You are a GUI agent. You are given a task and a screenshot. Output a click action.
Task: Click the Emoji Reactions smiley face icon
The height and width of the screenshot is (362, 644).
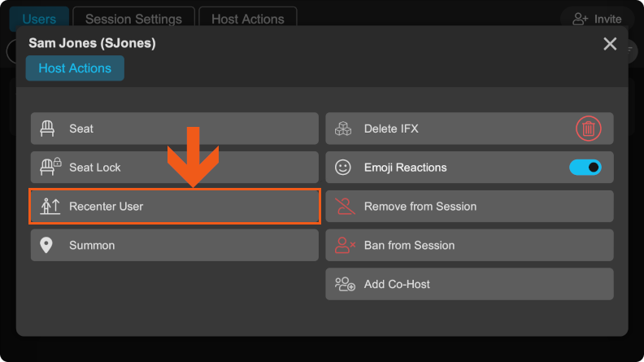tap(343, 168)
